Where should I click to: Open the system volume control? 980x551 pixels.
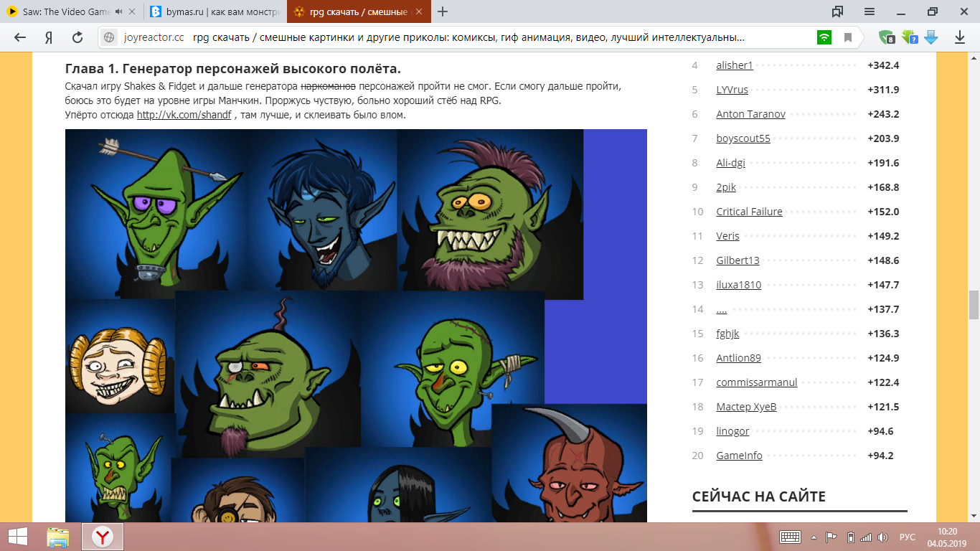(x=883, y=537)
